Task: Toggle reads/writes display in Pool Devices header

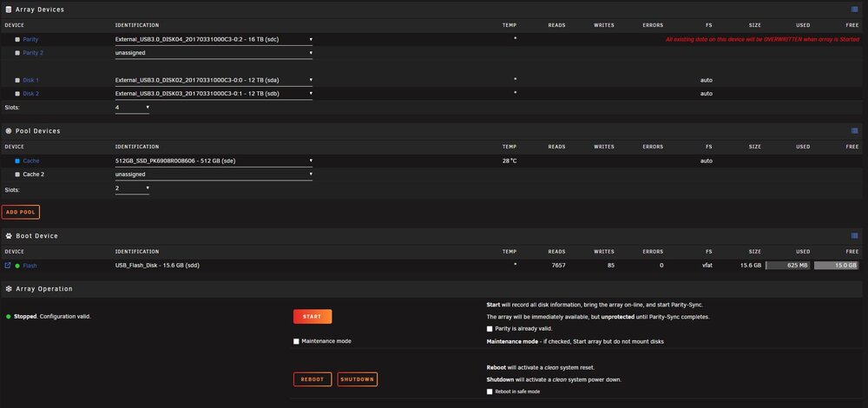Action: (x=855, y=131)
